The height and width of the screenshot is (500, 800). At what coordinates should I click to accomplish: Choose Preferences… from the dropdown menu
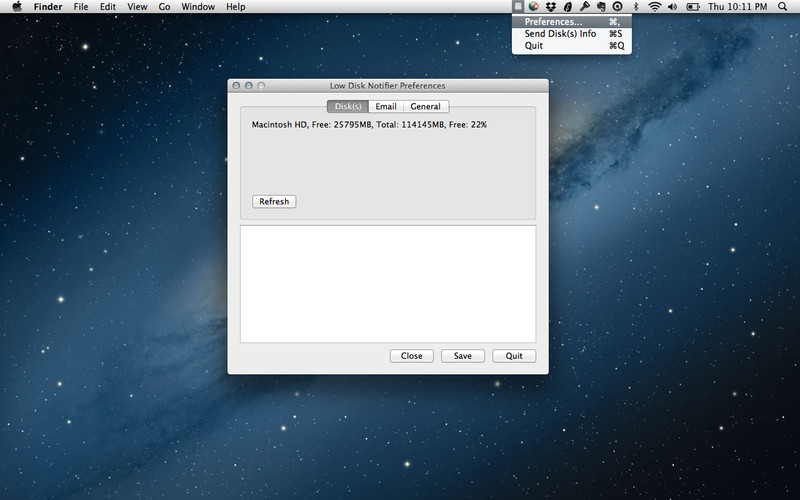tap(571, 21)
